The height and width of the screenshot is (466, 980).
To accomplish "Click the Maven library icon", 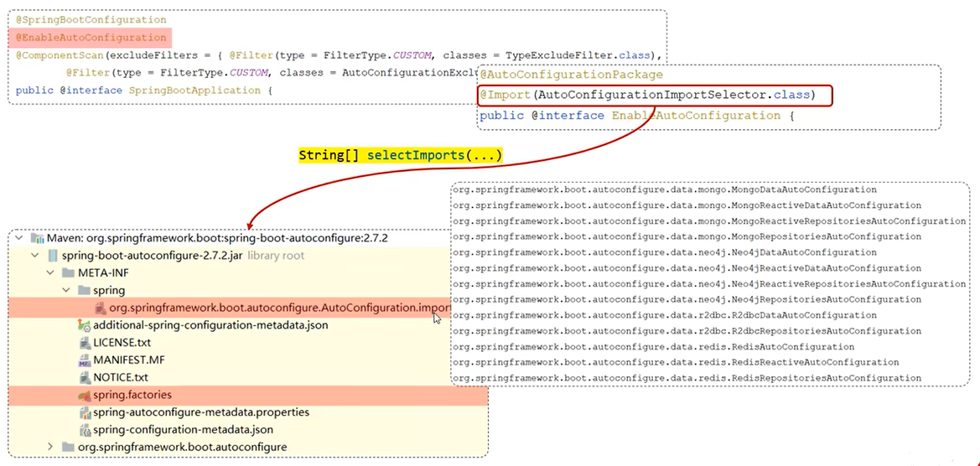I will pyautogui.click(x=36, y=239).
